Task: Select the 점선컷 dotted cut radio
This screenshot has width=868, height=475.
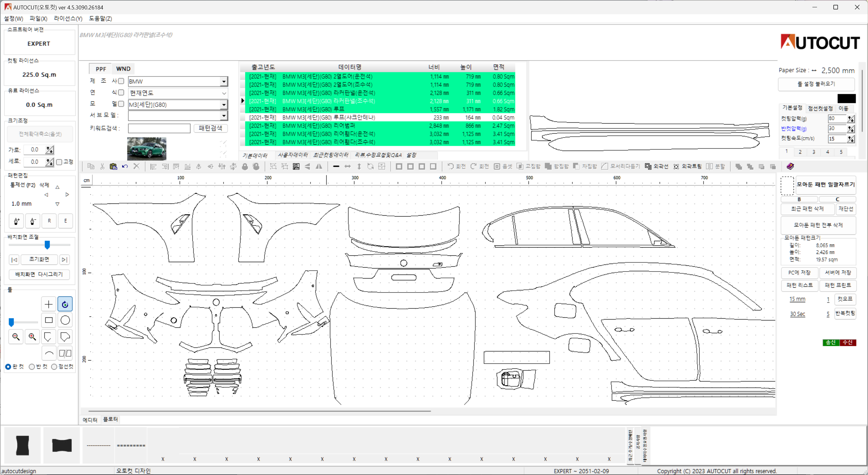Action: (x=54, y=367)
